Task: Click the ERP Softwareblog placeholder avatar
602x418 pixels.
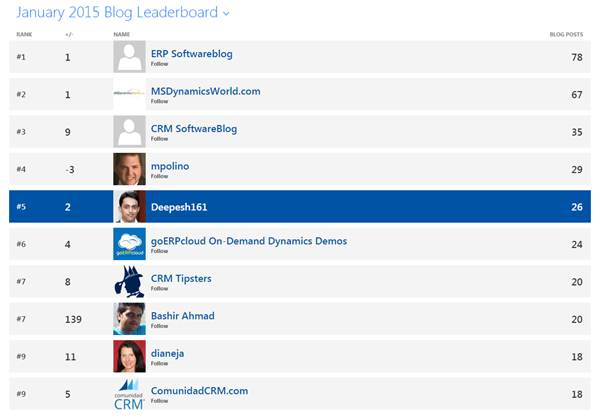Action: click(x=129, y=56)
